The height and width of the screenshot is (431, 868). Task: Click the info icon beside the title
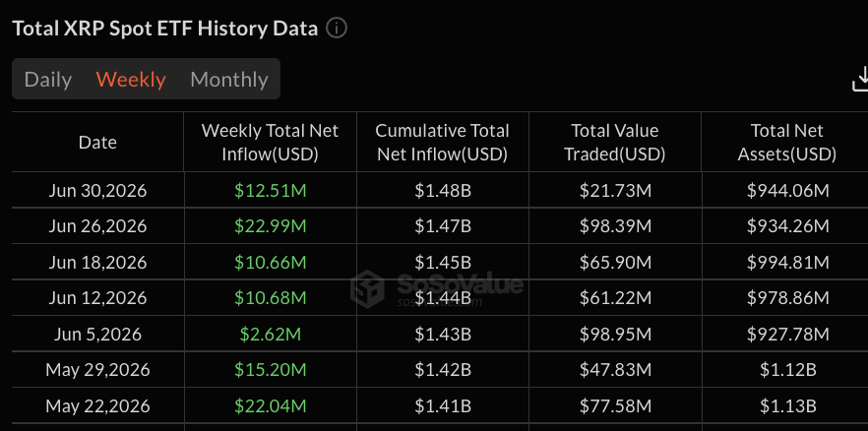(x=336, y=29)
